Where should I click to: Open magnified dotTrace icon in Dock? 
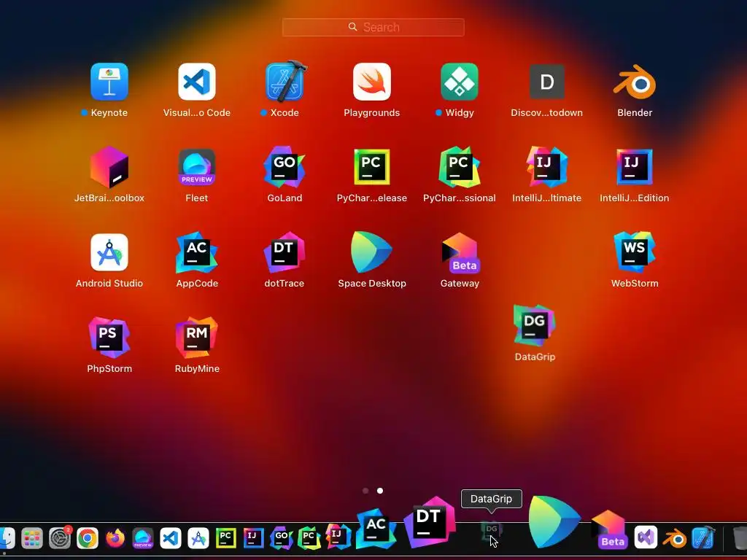click(x=429, y=522)
